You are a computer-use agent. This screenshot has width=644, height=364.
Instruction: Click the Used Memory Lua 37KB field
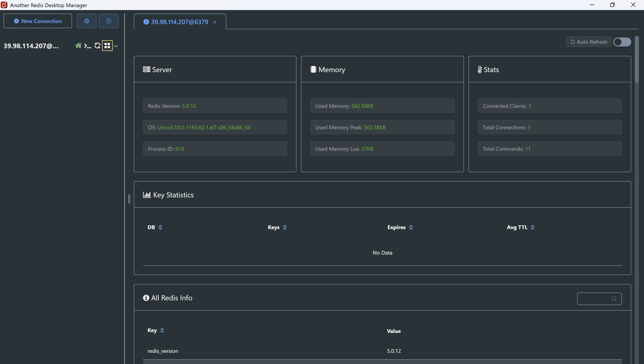point(382,149)
